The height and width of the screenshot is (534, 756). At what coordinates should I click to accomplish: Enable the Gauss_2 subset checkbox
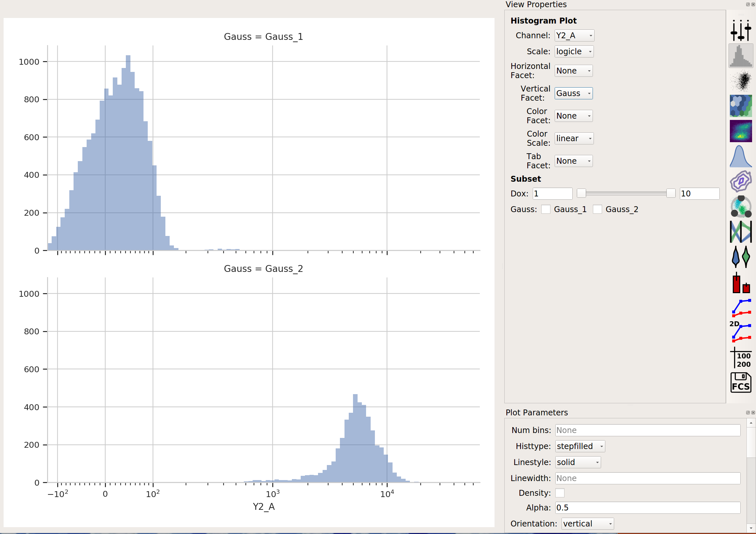pos(597,209)
